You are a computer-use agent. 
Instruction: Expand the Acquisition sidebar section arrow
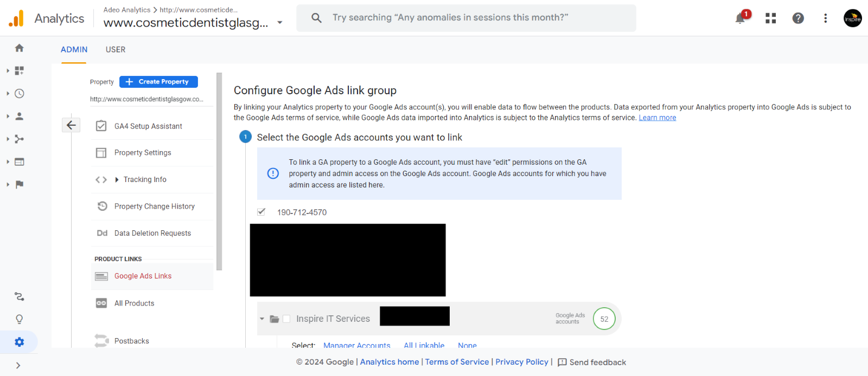click(8, 139)
